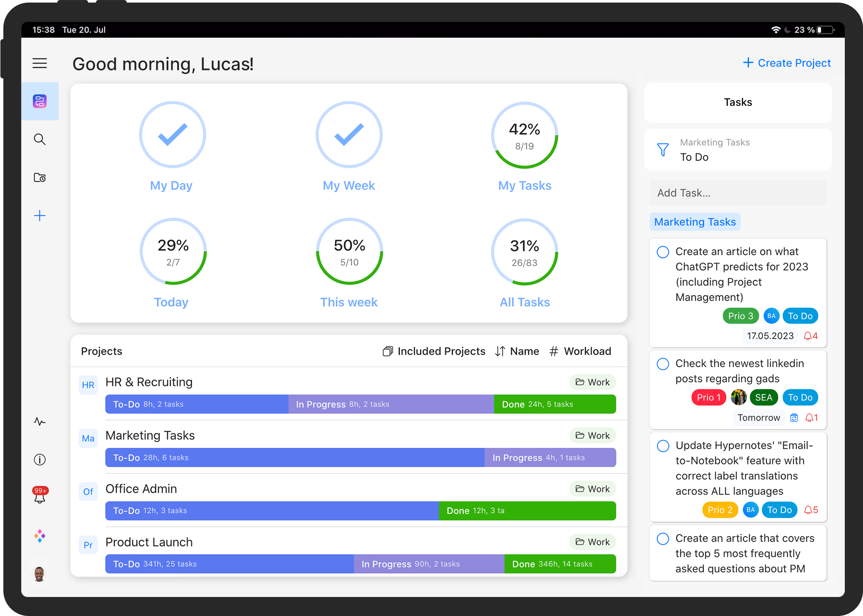
Task: Open the Marketing Tasks To Do filter
Action: coord(738,150)
